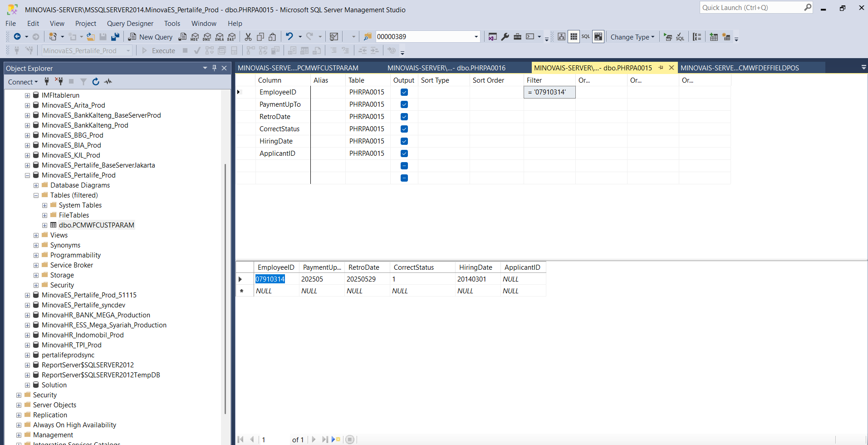Open the Project menu

(86, 24)
